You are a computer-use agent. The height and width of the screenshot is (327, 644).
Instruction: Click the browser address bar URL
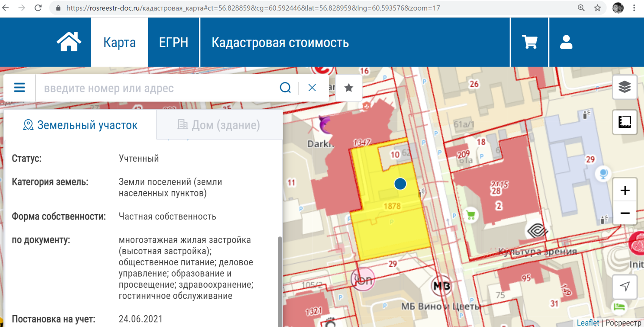pyautogui.click(x=253, y=8)
